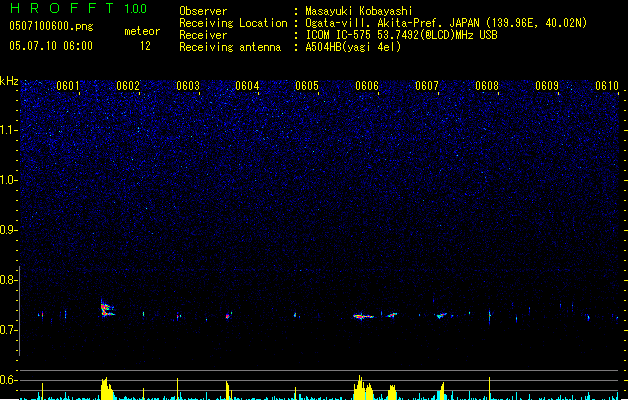
Task: Click the kHz axis unit label
Action: pos(9,81)
